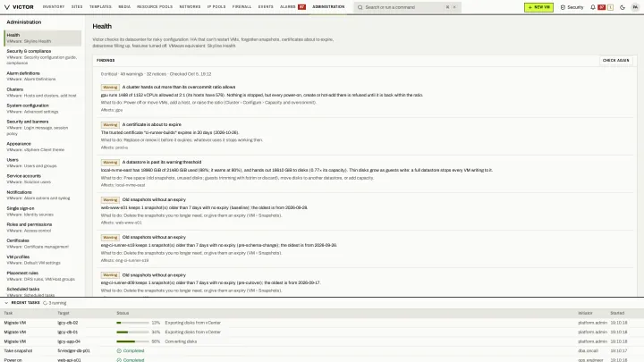
Task: Open Roles and permissions in sidebar
Action: coord(43,227)
